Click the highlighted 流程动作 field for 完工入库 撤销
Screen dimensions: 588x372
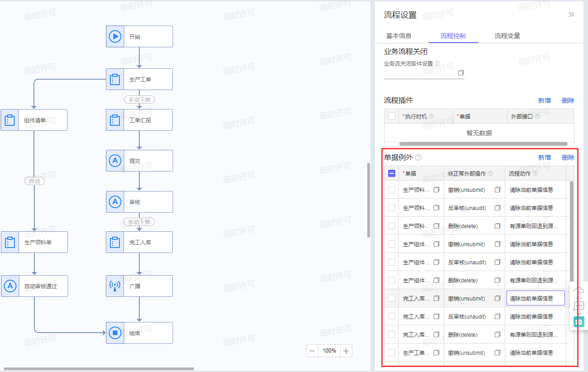coord(536,298)
